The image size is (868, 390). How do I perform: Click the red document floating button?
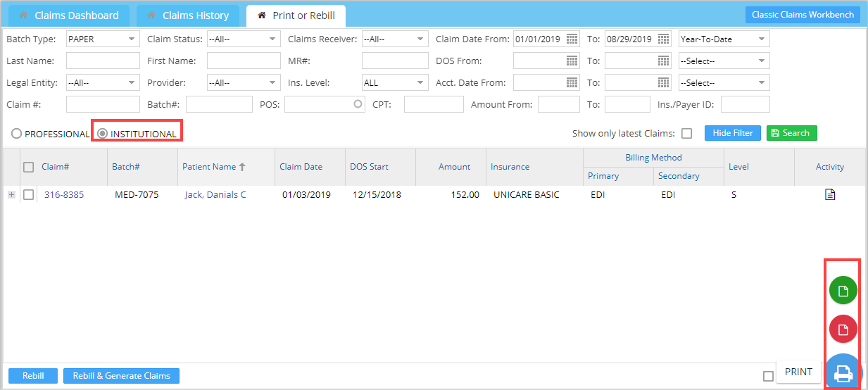(x=843, y=329)
